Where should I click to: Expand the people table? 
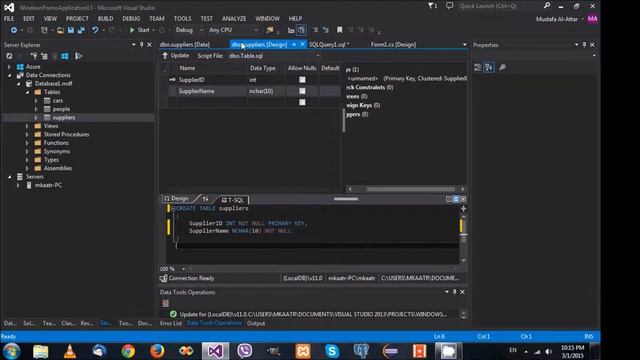[36, 109]
